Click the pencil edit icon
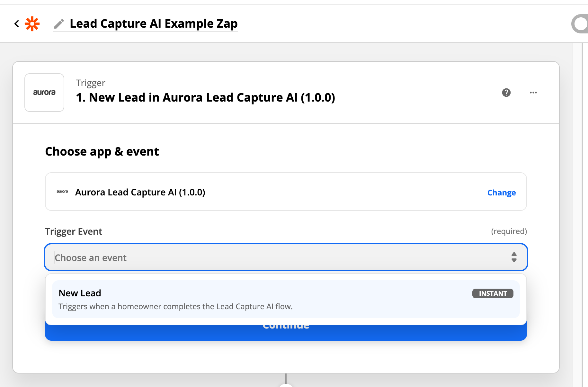The image size is (588, 387). [59, 24]
